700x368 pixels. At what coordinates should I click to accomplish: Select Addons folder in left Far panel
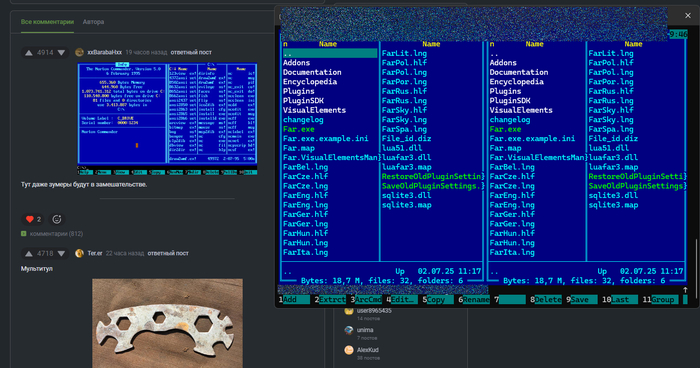pyautogui.click(x=296, y=63)
